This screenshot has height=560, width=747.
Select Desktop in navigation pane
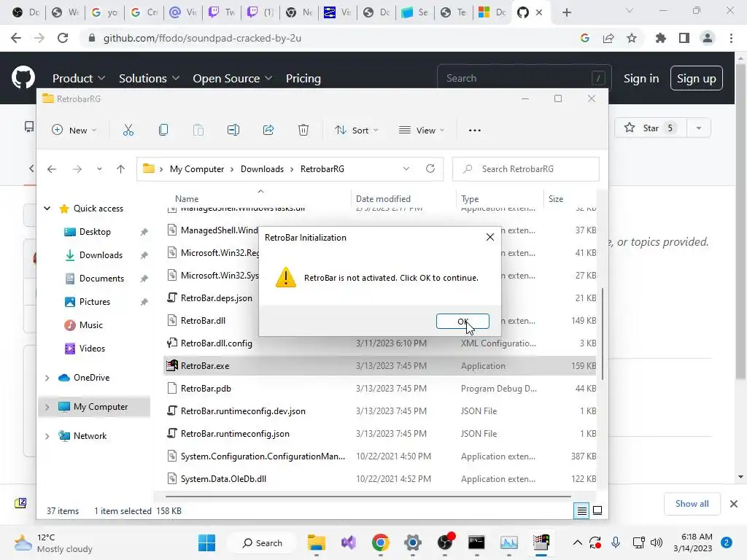pos(95,231)
